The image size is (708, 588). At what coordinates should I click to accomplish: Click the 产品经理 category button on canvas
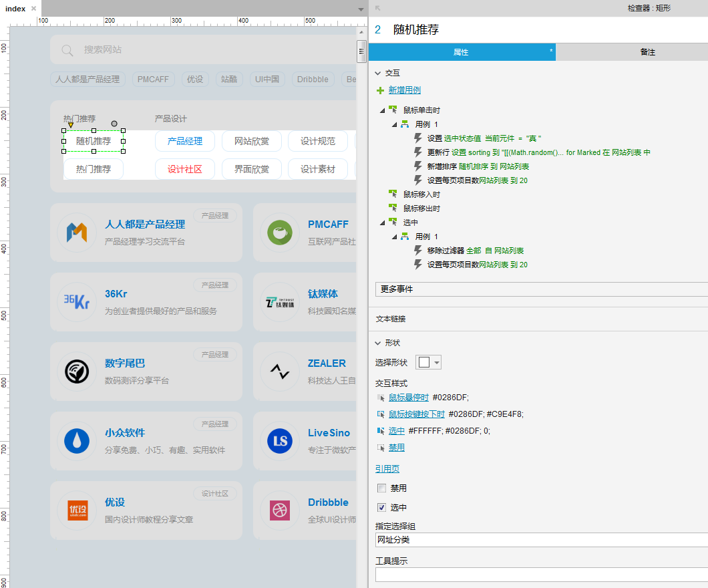(x=184, y=141)
